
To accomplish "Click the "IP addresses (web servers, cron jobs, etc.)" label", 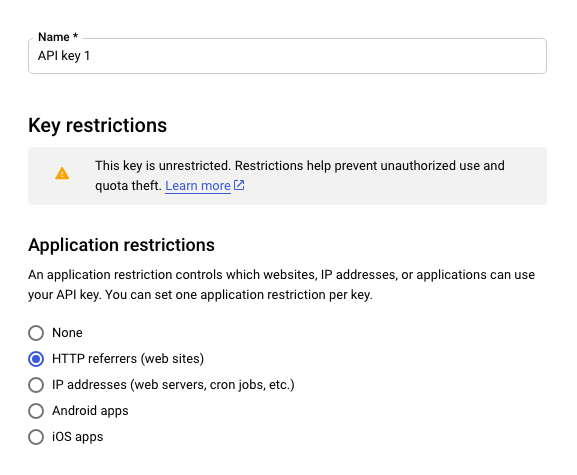I will [173, 385].
